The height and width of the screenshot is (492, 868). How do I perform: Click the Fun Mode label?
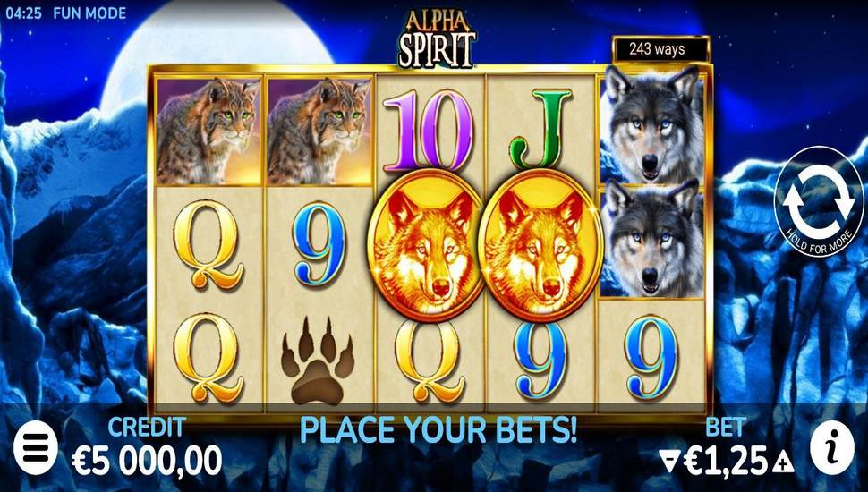click(89, 13)
